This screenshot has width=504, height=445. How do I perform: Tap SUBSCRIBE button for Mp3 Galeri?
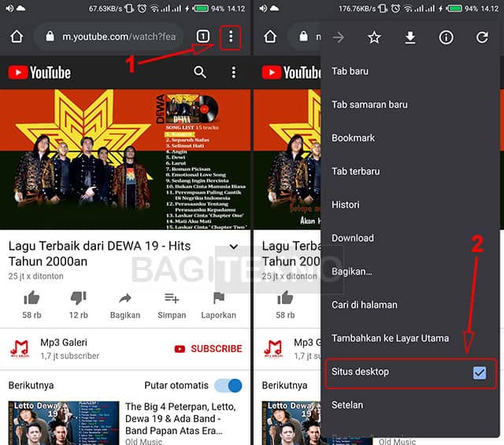[x=208, y=349]
